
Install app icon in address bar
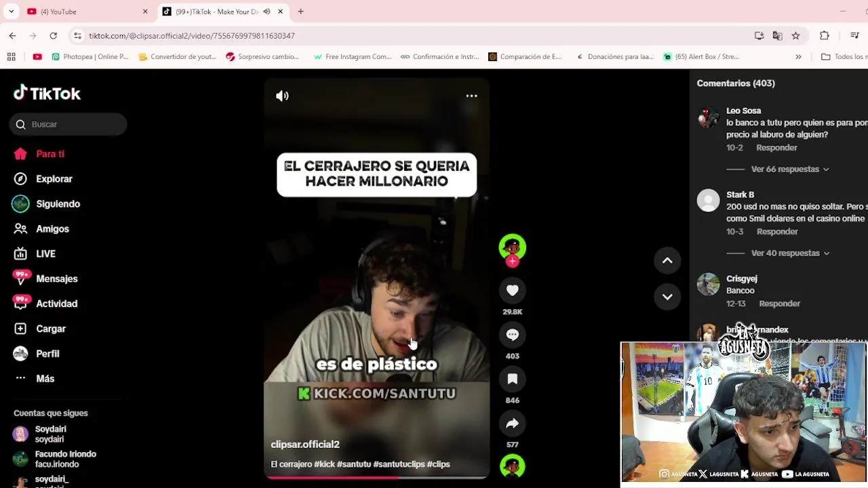click(x=759, y=35)
